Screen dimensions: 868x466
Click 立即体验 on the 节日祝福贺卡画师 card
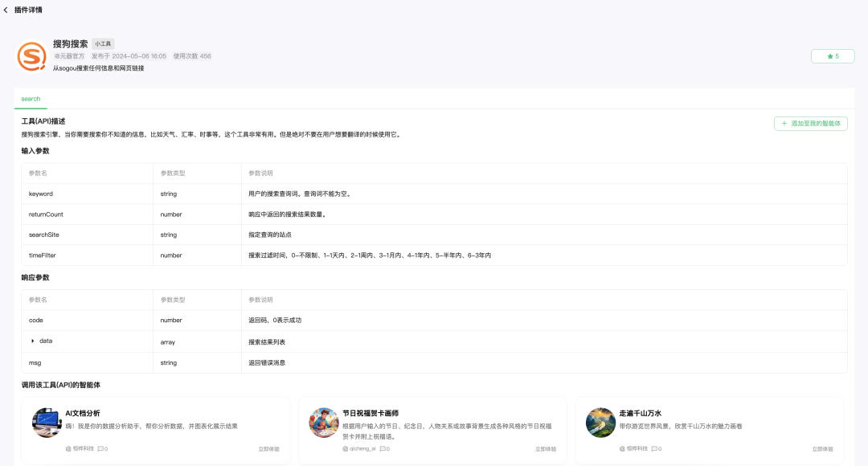click(546, 449)
